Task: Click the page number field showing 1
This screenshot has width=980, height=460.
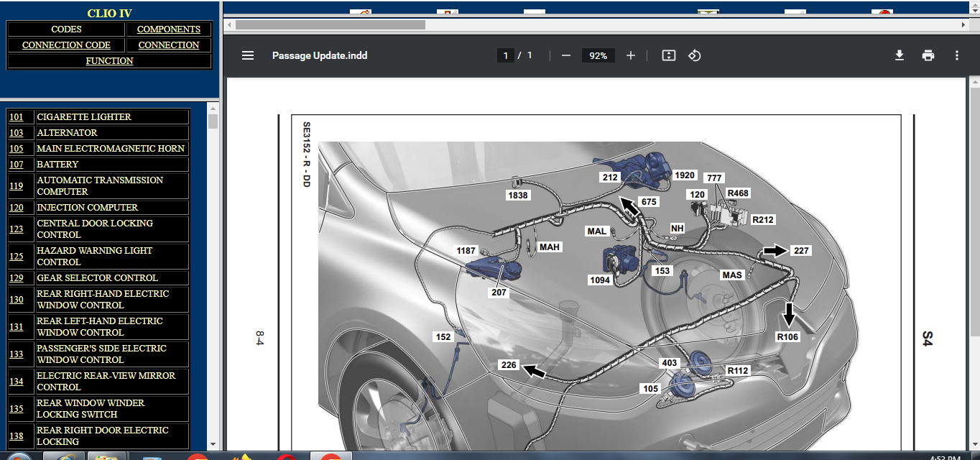Action: coord(506,55)
